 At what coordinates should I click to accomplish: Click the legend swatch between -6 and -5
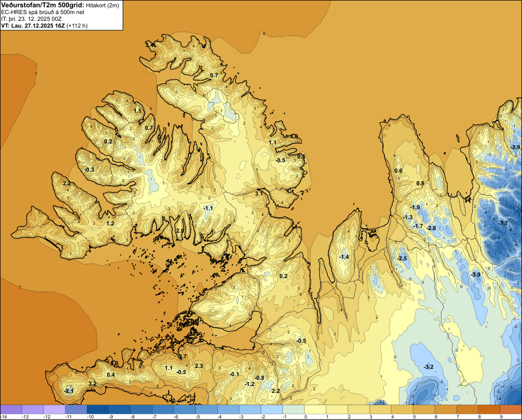click(185, 410)
